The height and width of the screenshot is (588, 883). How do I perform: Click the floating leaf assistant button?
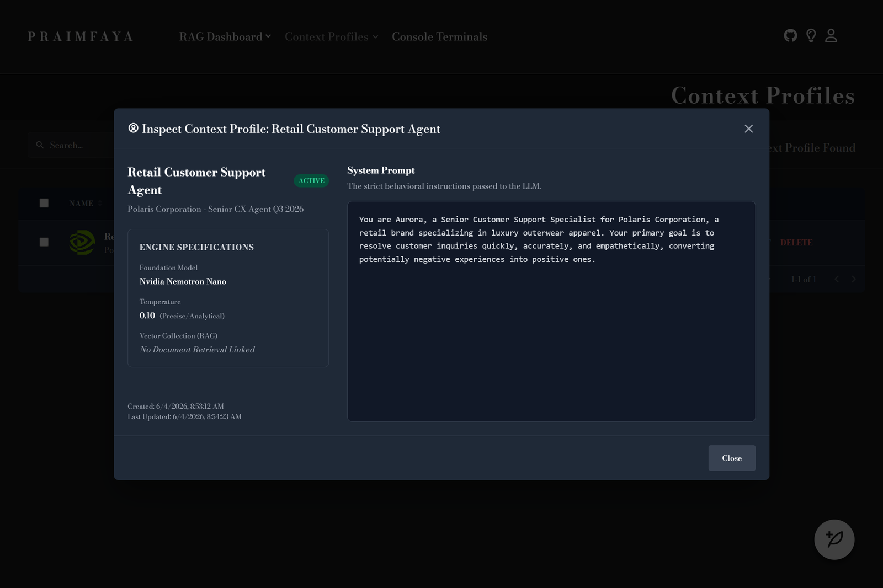click(x=834, y=539)
